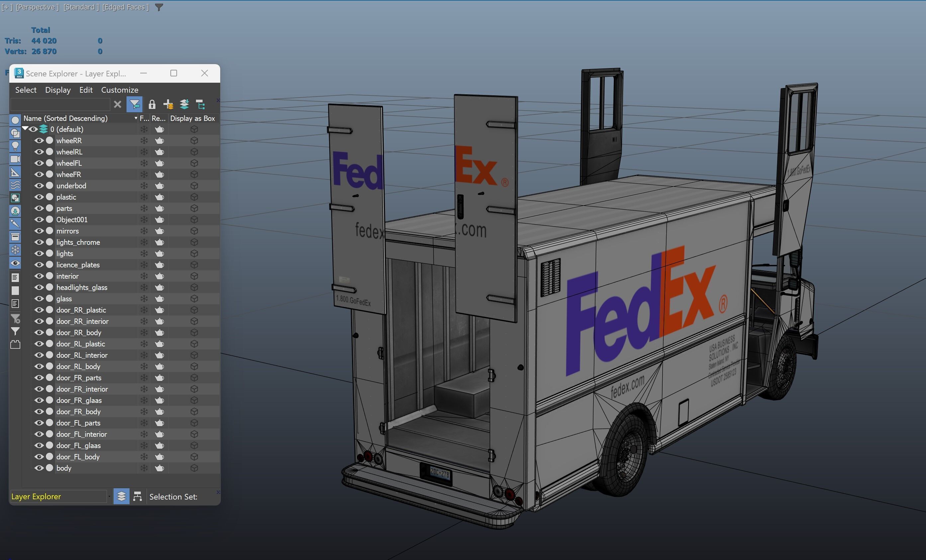Click the Display Space Warps waves icon
Image resolution: width=926 pixels, height=560 pixels.
[x=15, y=185]
